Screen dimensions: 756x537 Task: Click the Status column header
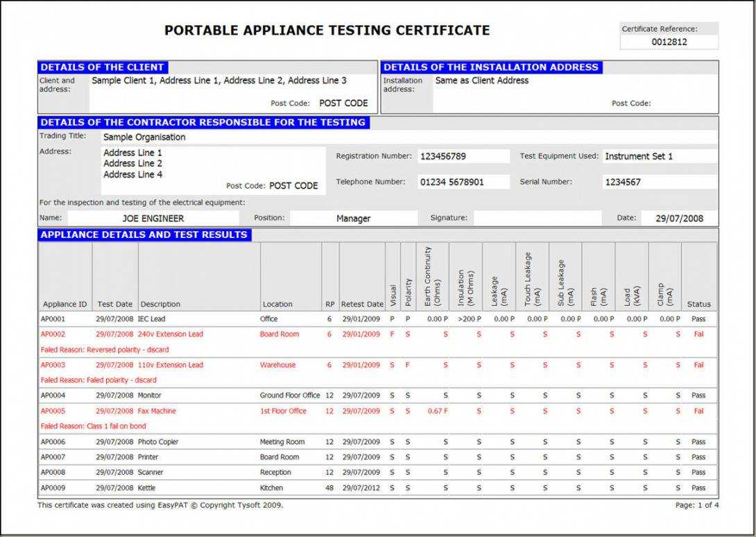[698, 304]
